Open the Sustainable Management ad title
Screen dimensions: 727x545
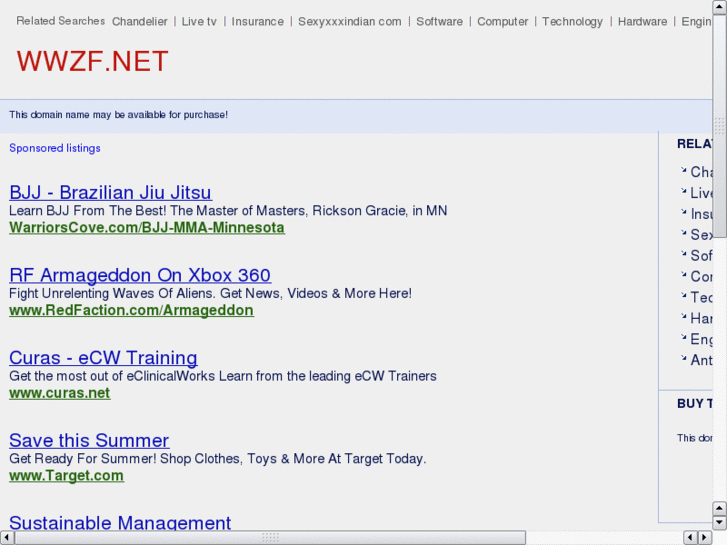120,523
